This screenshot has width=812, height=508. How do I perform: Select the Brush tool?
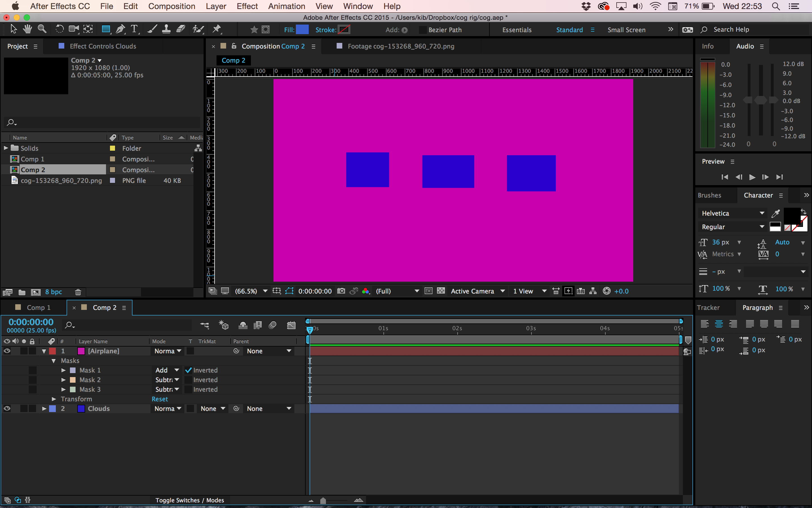click(152, 29)
